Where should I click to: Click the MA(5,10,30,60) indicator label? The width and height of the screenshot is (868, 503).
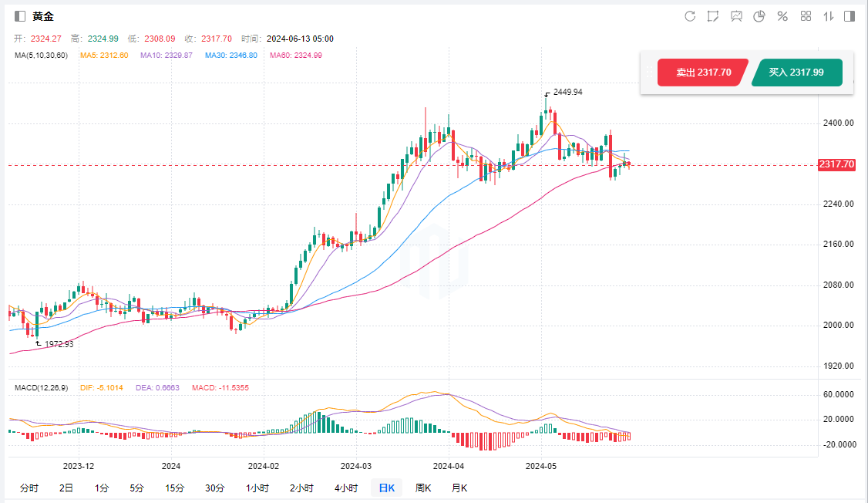click(x=42, y=56)
